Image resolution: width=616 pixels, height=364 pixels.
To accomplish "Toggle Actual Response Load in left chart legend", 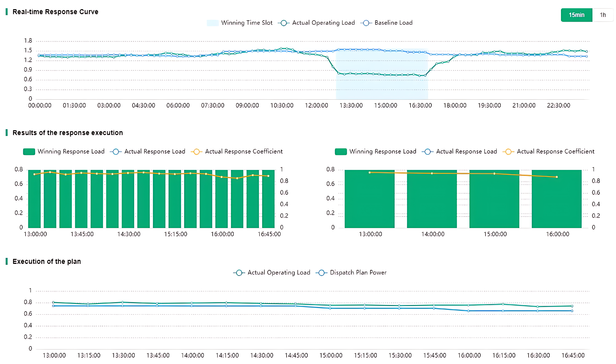I will click(116, 152).
